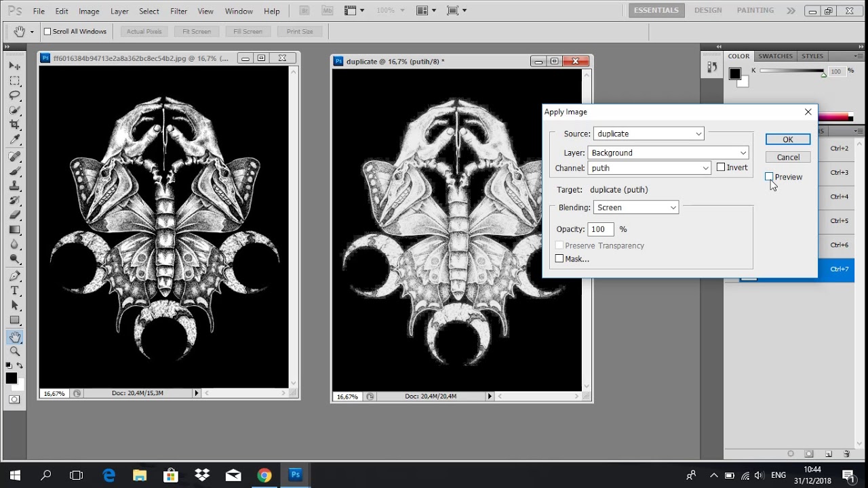Select the Crop tool
This screenshot has width=868, height=488.
click(14, 125)
